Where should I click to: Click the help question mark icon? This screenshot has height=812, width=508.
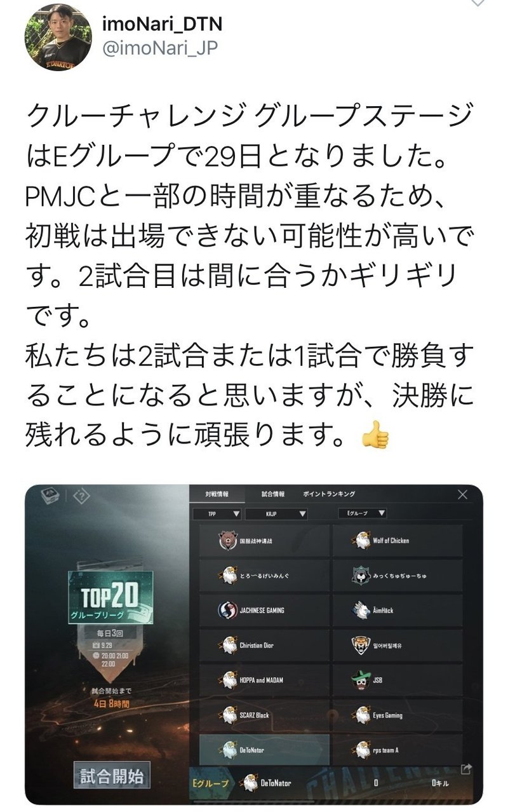point(83,497)
